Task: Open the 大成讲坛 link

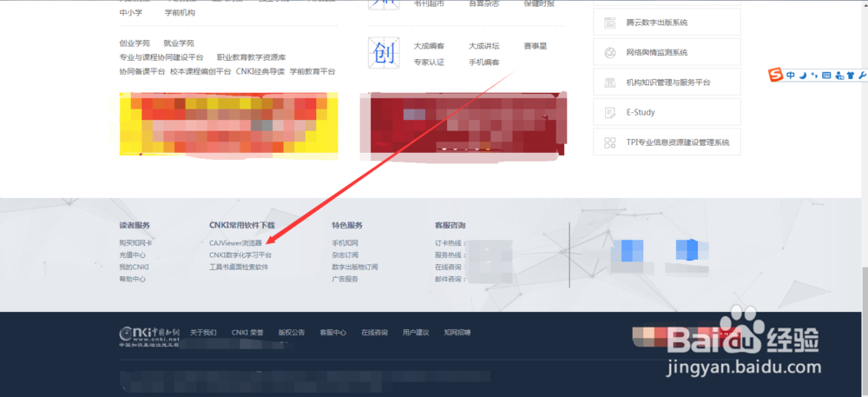Action: [x=484, y=46]
